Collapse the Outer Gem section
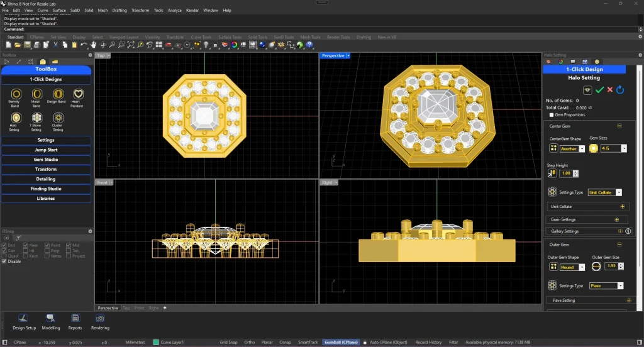Viewport: 644px width, 347px height. [x=619, y=245]
